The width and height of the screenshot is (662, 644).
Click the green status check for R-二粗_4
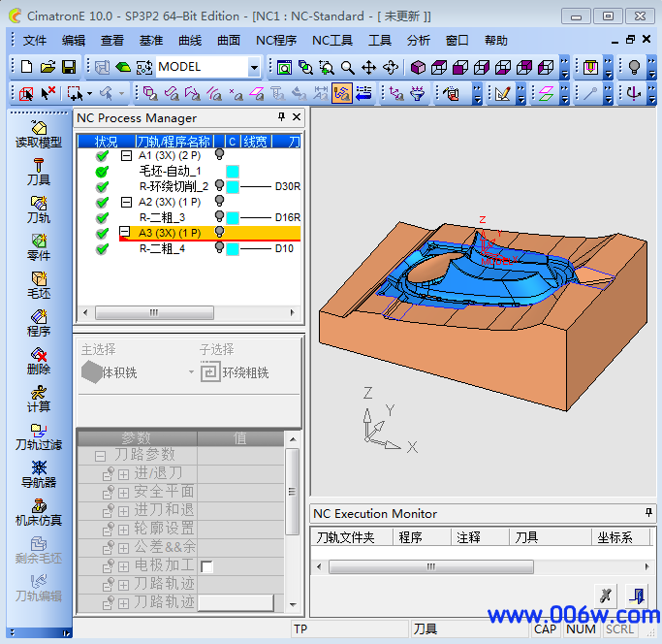(102, 249)
